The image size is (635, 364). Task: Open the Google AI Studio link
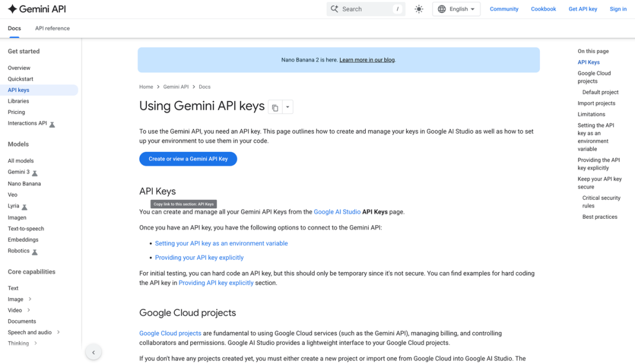pos(337,212)
